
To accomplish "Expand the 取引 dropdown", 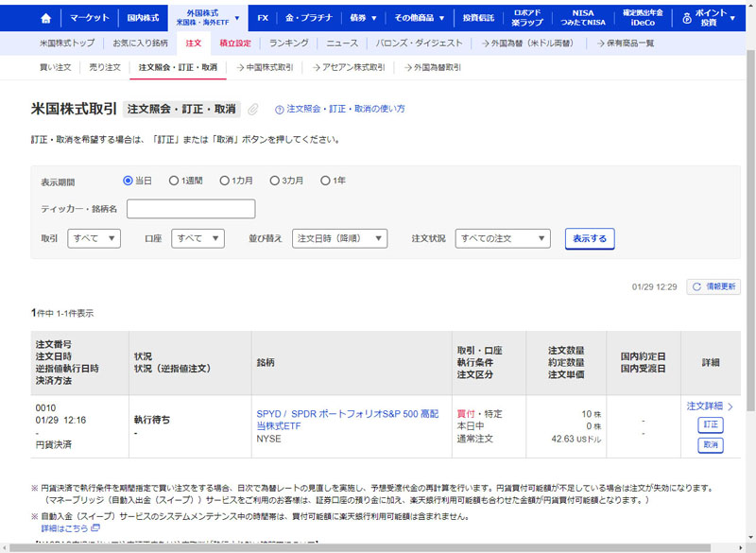I will (94, 238).
